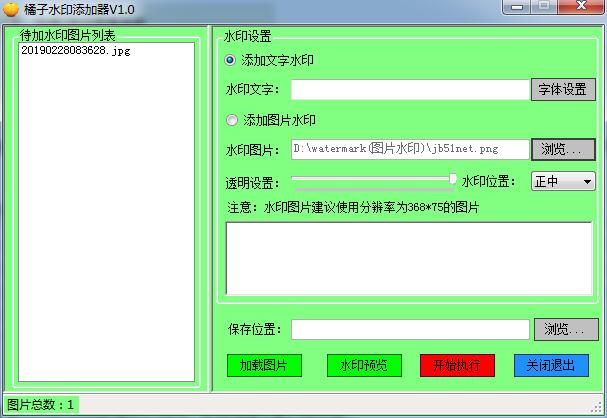This screenshot has width=607, height=418.
Task: Click the 图片总数：1 status bar entry
Action: pyautogui.click(x=41, y=405)
